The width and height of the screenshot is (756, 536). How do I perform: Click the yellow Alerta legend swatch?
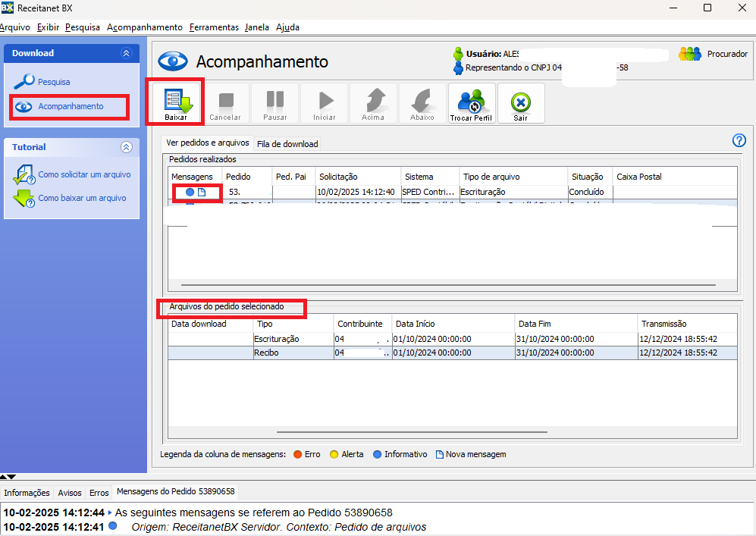pyautogui.click(x=334, y=455)
